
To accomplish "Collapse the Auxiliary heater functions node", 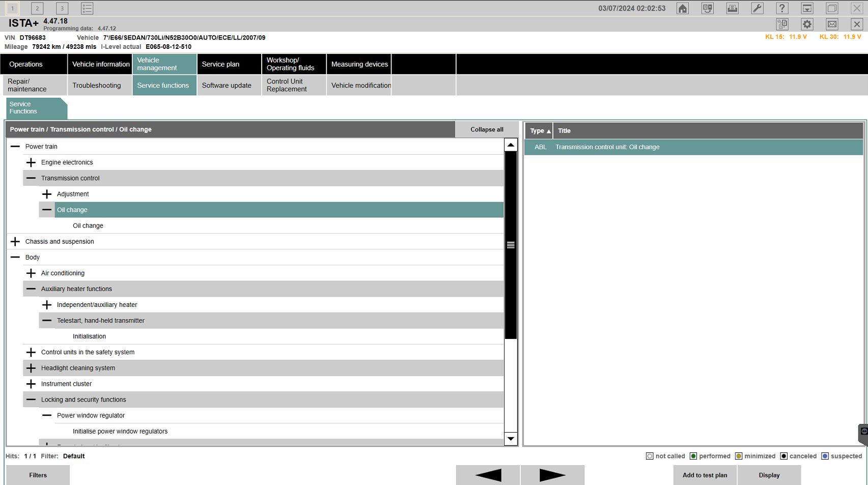I will pos(31,289).
